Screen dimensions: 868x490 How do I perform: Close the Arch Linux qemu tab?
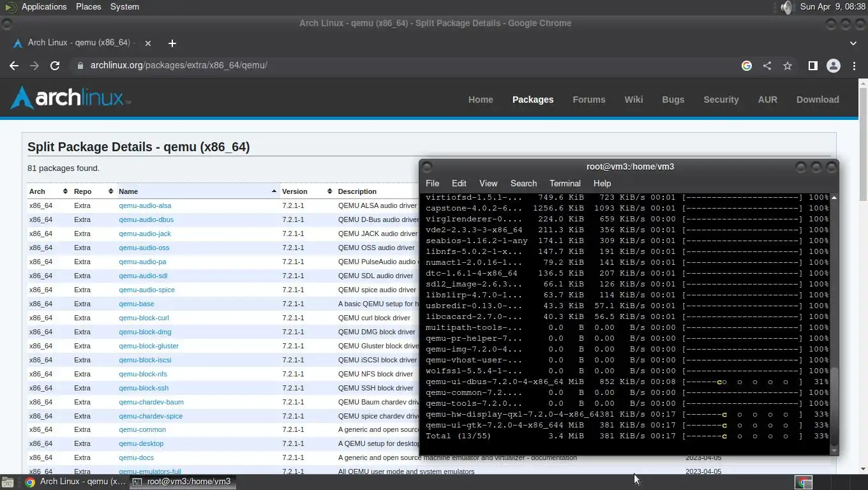pos(148,43)
